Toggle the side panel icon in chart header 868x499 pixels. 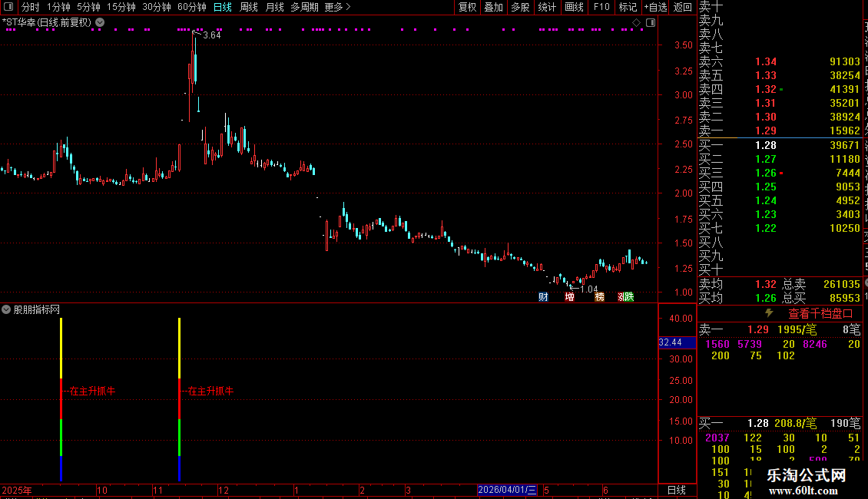point(651,23)
